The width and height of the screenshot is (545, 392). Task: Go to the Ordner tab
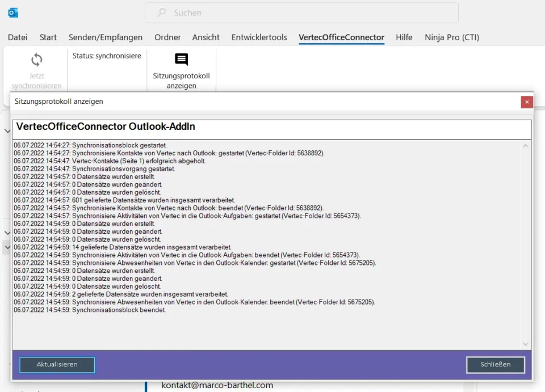167,37
